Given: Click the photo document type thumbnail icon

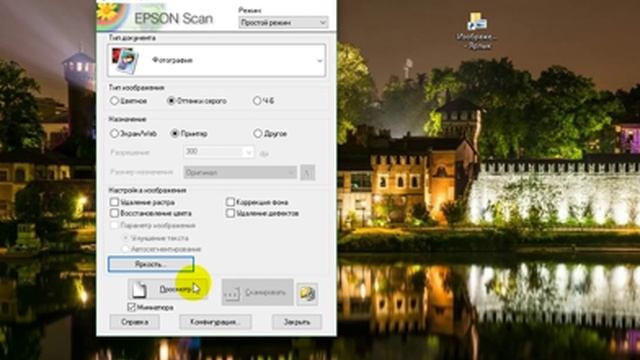Looking at the screenshot, I should tap(125, 61).
